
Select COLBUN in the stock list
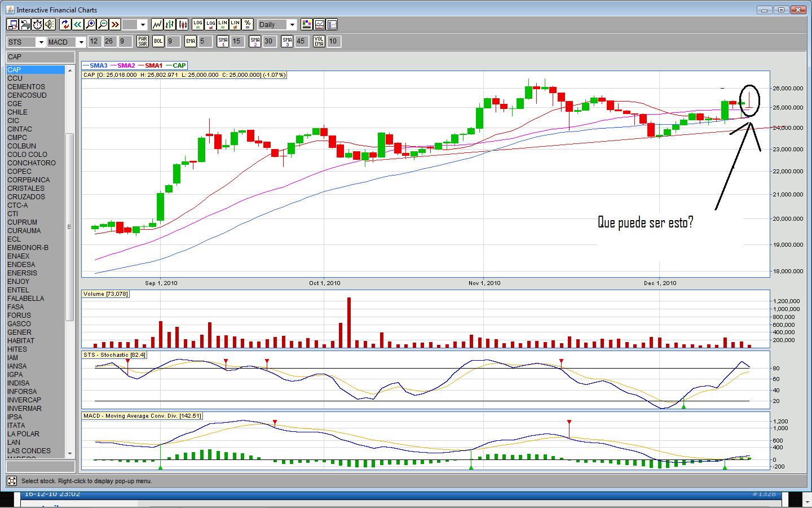click(36, 146)
